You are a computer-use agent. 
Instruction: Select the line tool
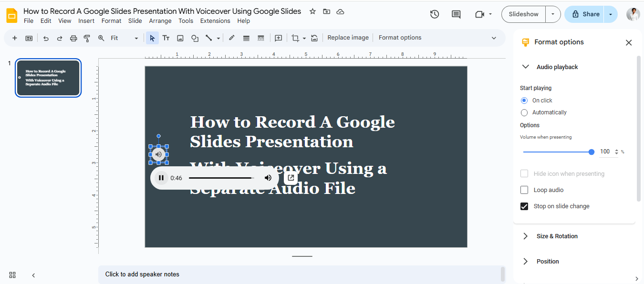208,38
